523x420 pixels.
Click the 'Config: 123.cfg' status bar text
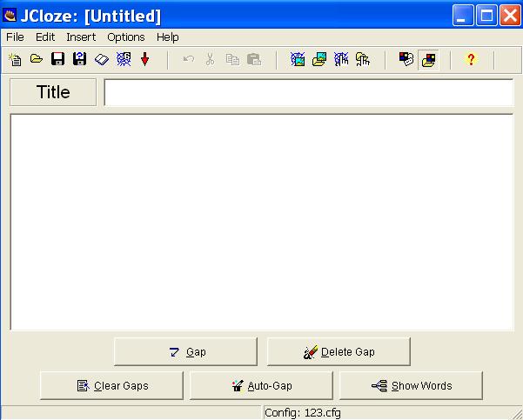(x=303, y=413)
